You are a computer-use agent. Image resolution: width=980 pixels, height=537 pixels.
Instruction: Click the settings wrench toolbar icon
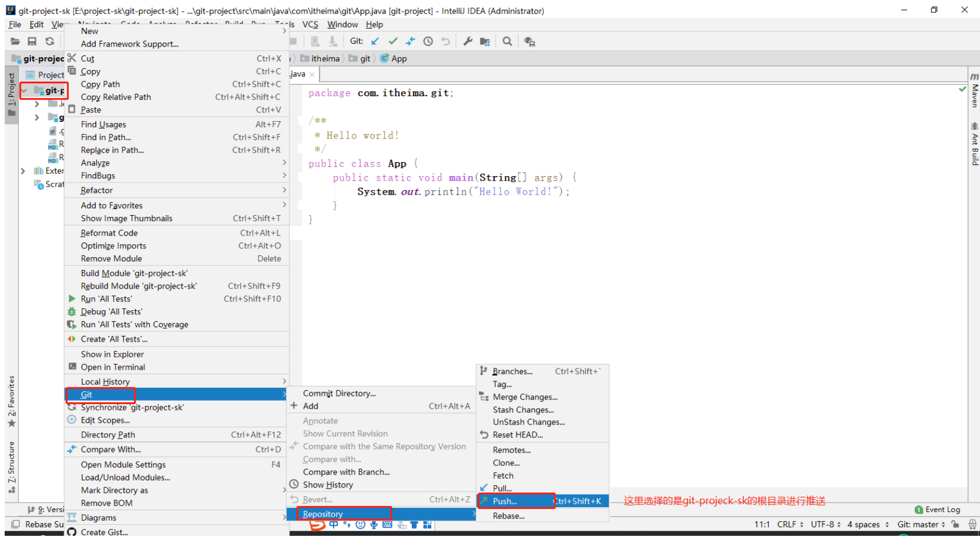(468, 41)
